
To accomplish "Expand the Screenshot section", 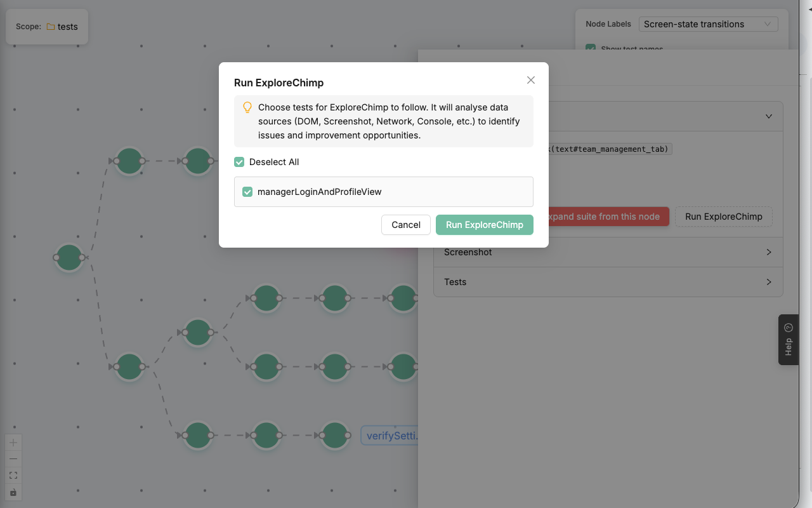I will [x=608, y=252].
